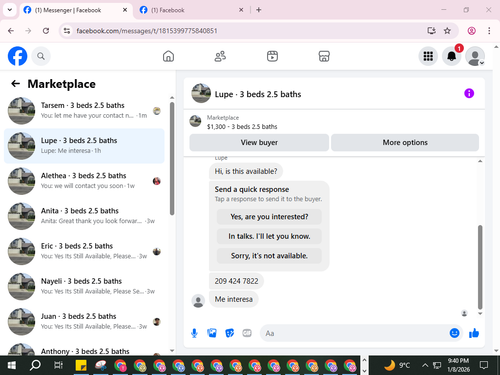Reload the current page
The width and height of the screenshot is (500, 375).
click(x=46, y=31)
